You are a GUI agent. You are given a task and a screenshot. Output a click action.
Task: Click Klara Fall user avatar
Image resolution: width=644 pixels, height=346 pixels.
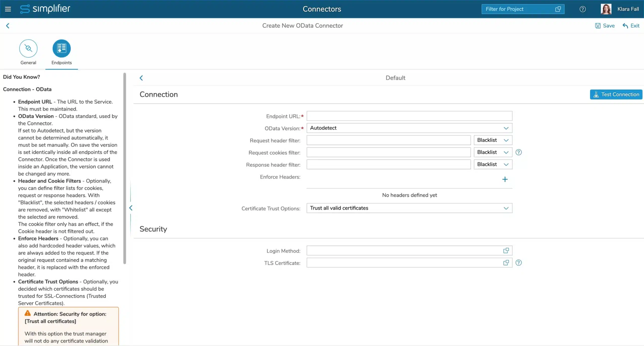(606, 9)
